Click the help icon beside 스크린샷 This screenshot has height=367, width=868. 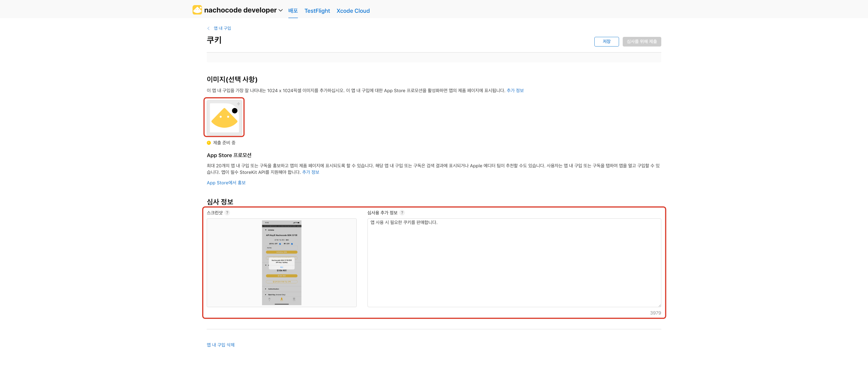pos(227,213)
